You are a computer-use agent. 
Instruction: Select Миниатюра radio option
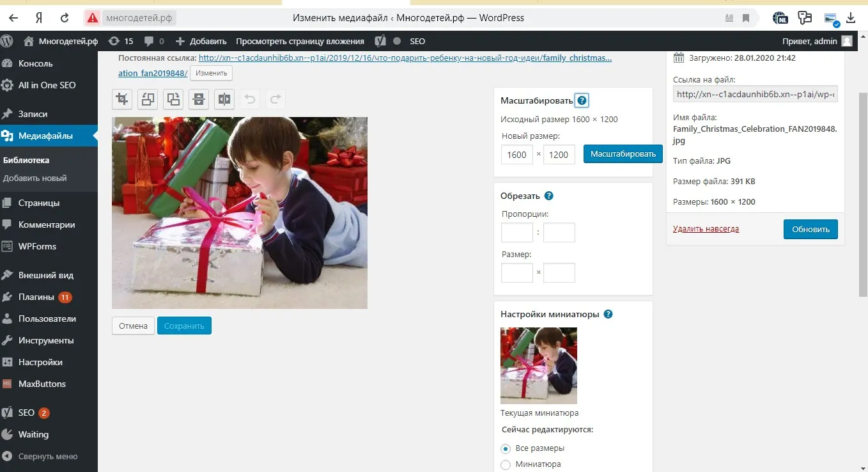click(x=506, y=465)
